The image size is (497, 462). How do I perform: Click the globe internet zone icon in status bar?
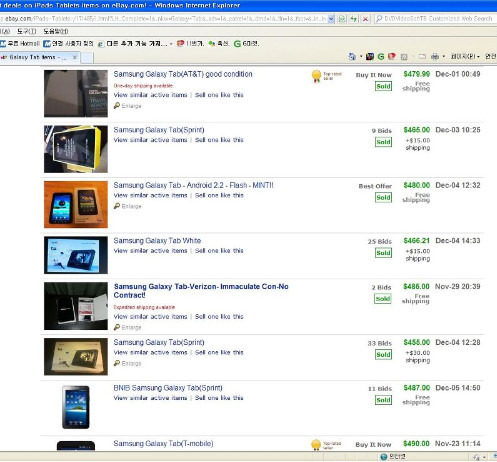click(384, 457)
